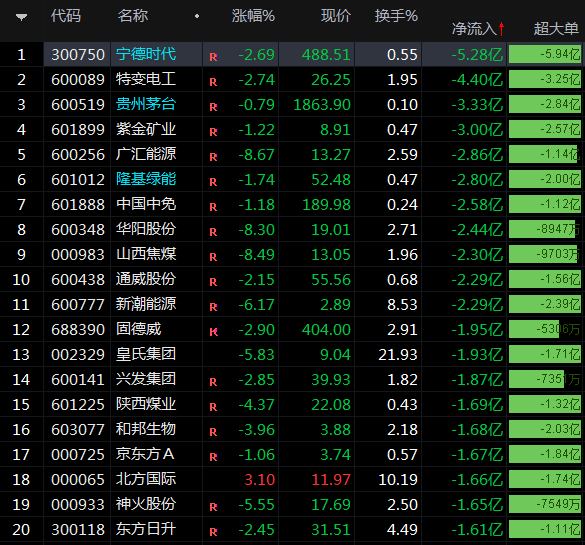Image resolution: width=585 pixels, height=545 pixels.
Task: Click the 代码 column header
Action: (x=66, y=16)
